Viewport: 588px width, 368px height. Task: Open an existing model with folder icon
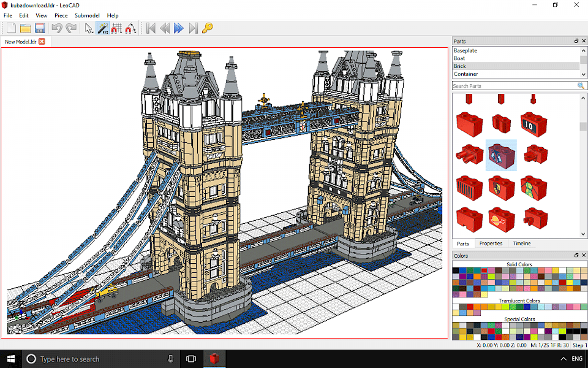pos(26,28)
